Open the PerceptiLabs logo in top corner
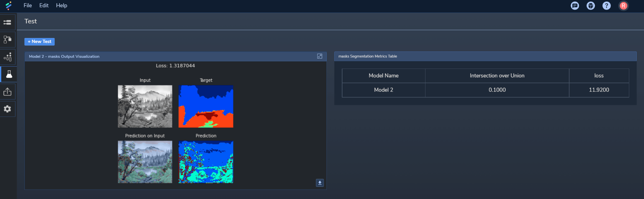The height and width of the screenshot is (199, 644). pos(8,5)
